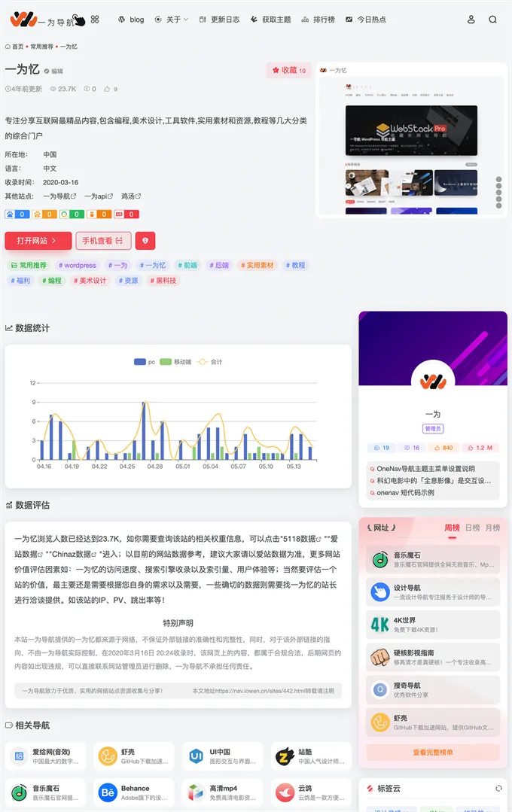Open the 音乐魔石 icon in ranking list

pyautogui.click(x=380, y=560)
